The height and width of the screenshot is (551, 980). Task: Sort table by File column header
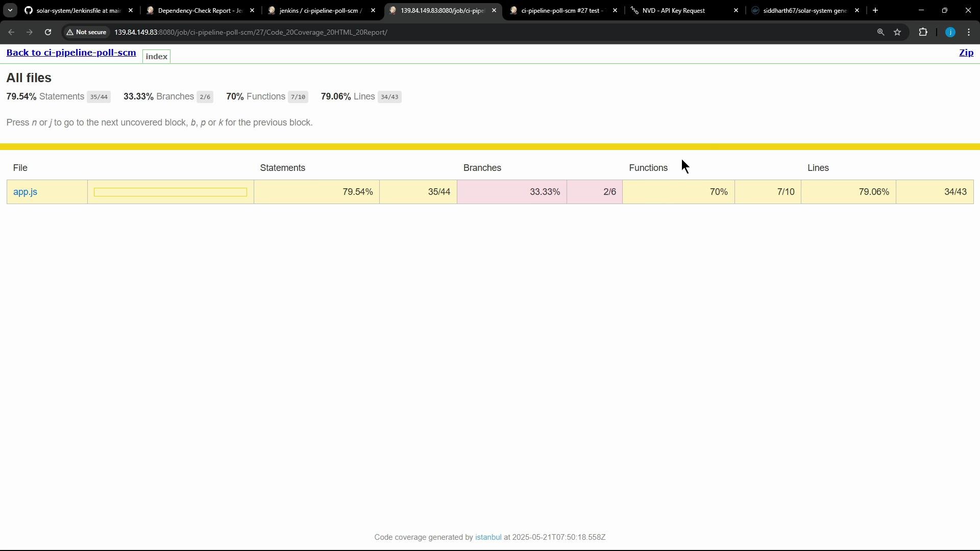click(20, 168)
